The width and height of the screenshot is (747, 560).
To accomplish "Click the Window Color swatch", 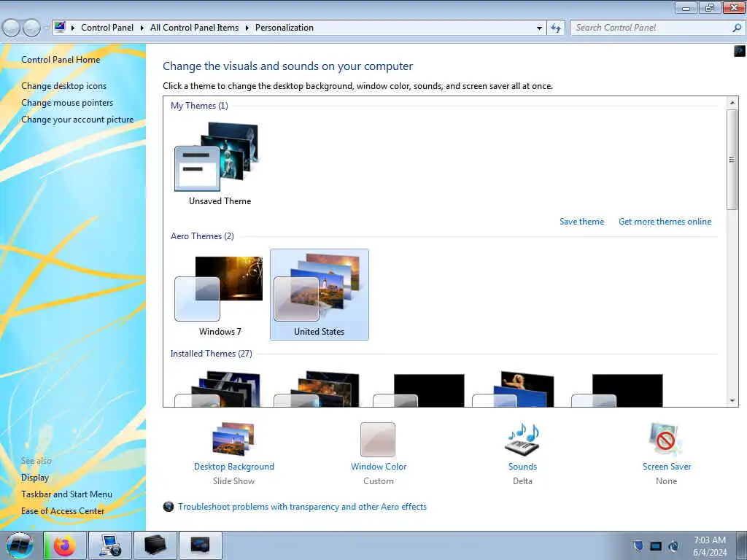I will [x=378, y=440].
